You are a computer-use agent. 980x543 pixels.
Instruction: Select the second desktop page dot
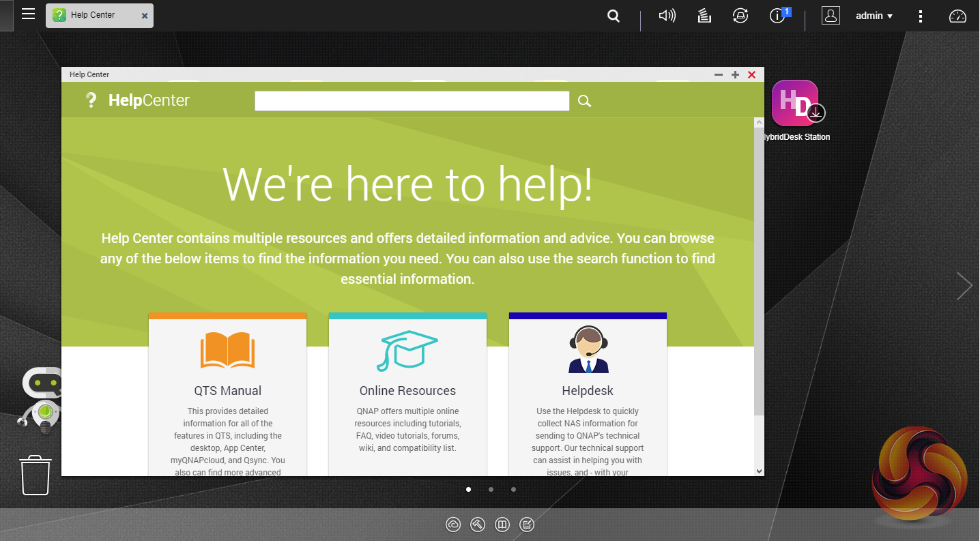tap(491, 489)
